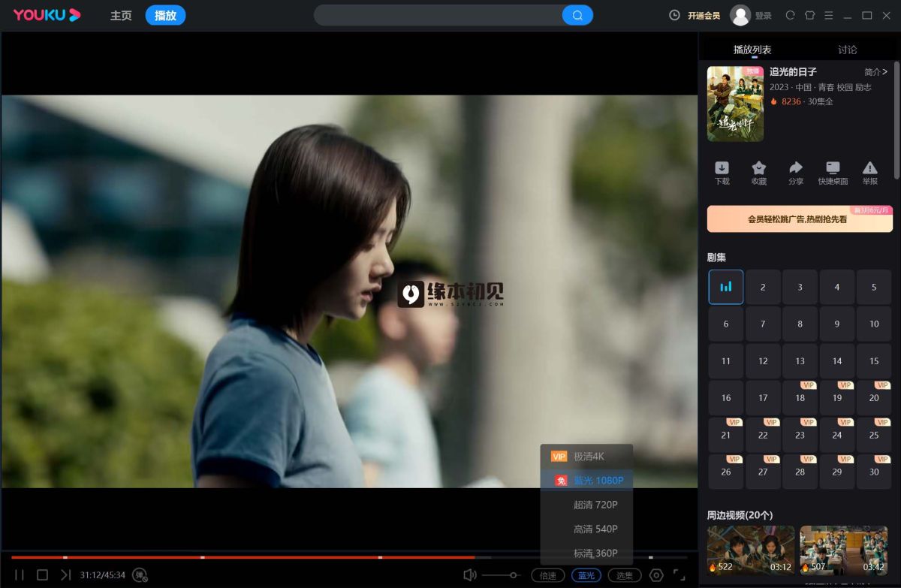Open the 倍速 playback speed dropdown

[548, 575]
